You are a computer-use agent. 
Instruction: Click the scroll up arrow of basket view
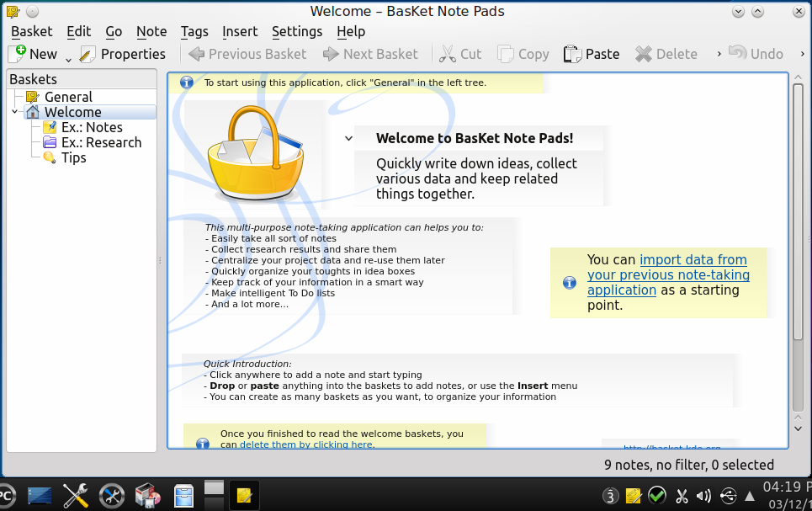point(798,77)
